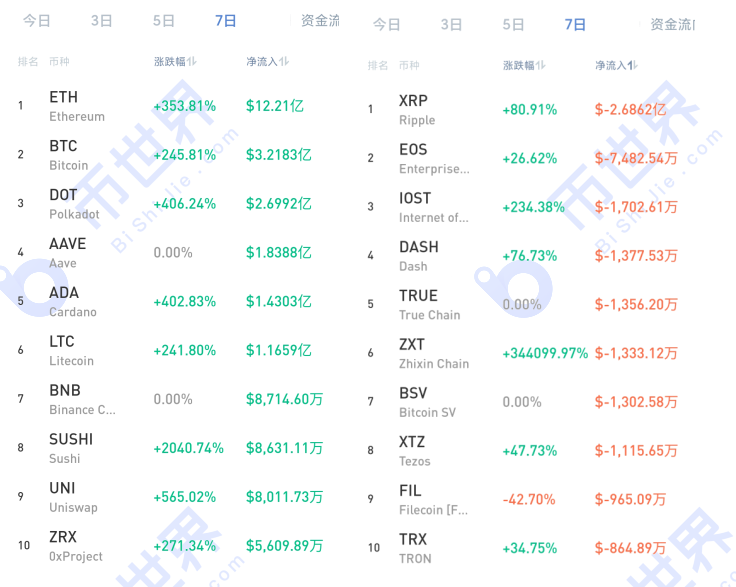Select the 7日 tab above the XRP list
This screenshot has height=587, width=736.
click(575, 25)
